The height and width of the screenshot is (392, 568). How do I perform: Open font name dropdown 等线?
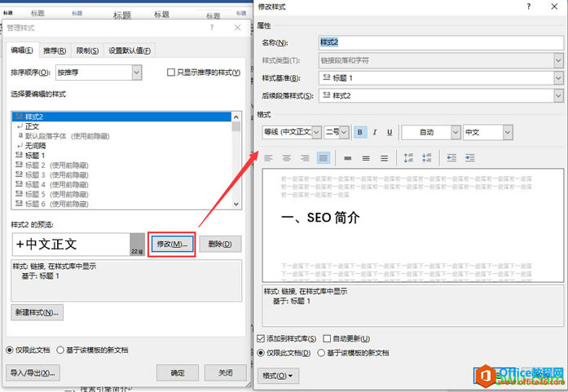click(316, 132)
